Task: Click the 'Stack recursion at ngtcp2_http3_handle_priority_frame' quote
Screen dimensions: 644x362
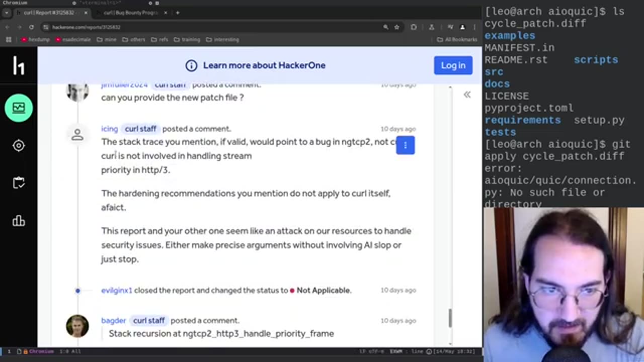Action: (x=221, y=333)
